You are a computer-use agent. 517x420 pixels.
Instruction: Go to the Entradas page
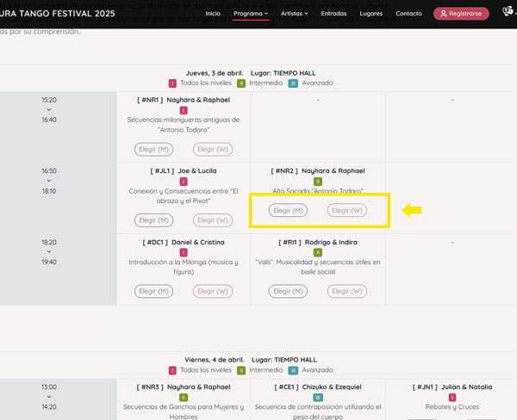[x=333, y=14]
